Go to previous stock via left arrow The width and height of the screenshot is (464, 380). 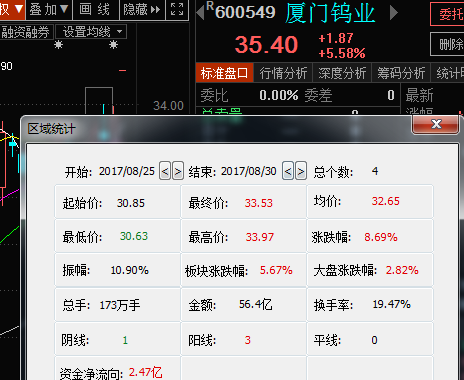click(200, 13)
